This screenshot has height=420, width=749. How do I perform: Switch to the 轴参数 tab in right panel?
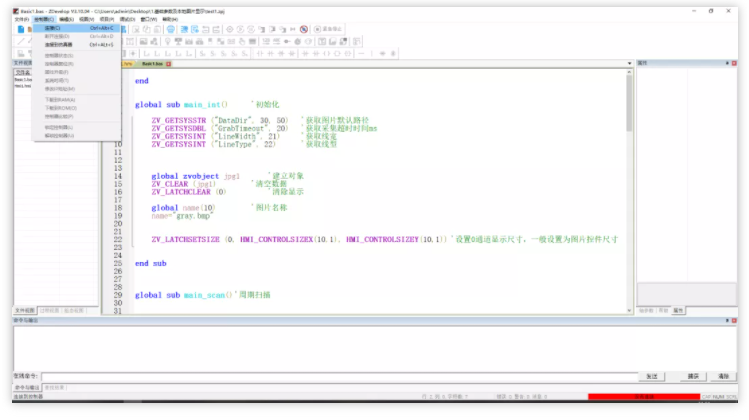(646, 311)
